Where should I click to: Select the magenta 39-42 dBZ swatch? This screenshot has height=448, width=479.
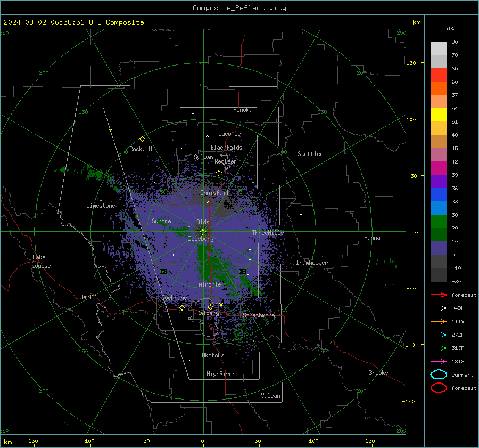pos(439,168)
